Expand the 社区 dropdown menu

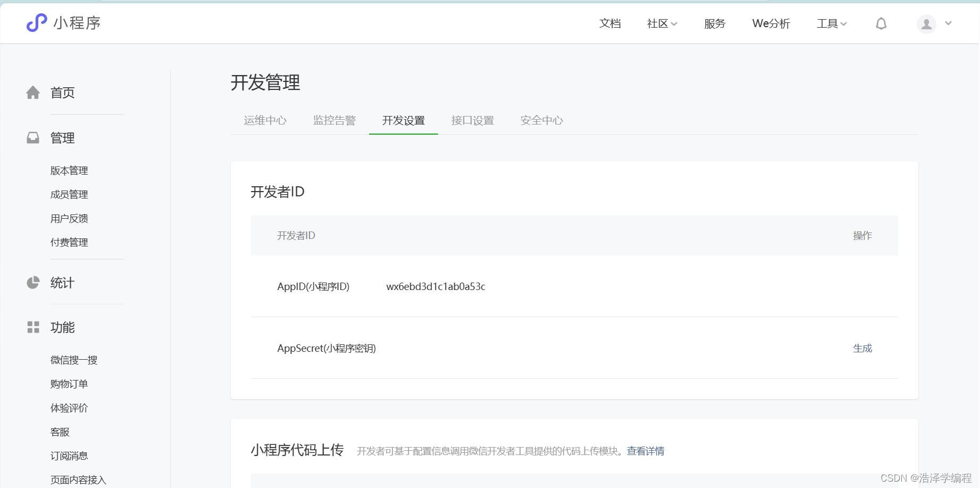point(661,23)
